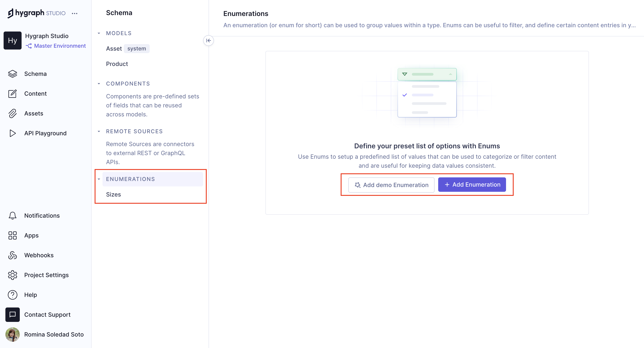Viewport: 644px width, 348px height.
Task: Click the Apps grid icon
Action: click(13, 235)
